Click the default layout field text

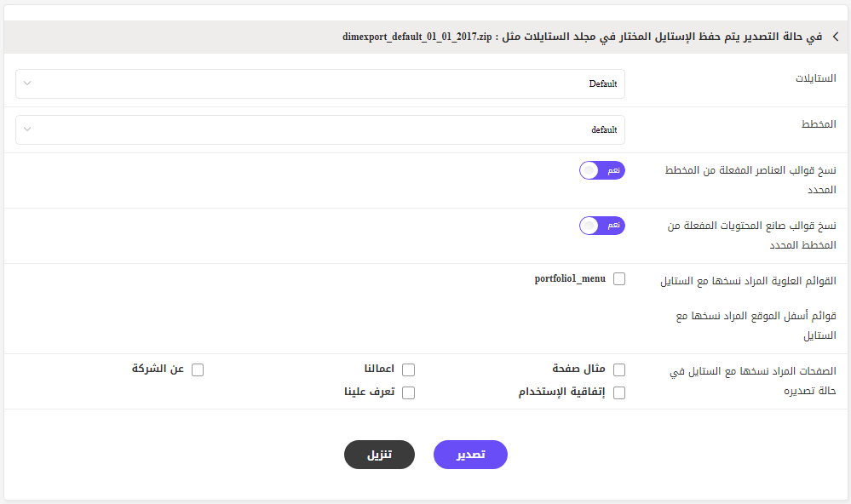coord(604,129)
